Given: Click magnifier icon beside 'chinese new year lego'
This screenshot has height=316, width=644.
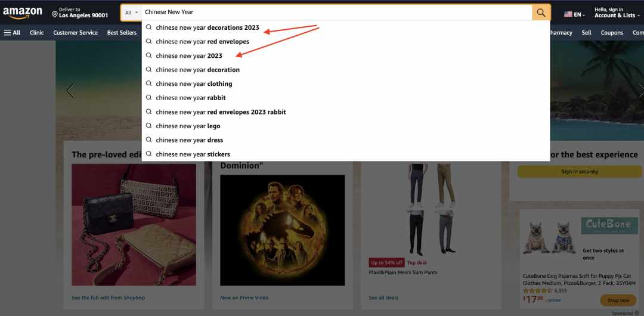Looking at the screenshot, I should 148,126.
